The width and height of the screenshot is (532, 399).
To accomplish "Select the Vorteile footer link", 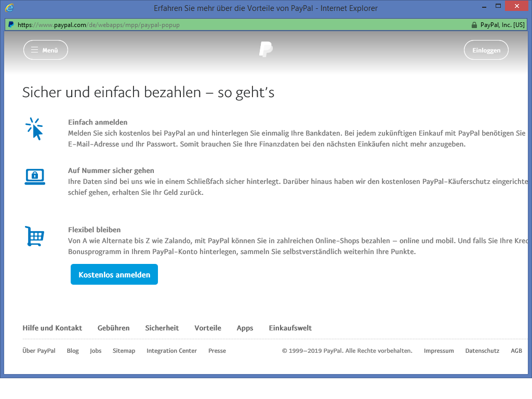I will click(x=208, y=328).
